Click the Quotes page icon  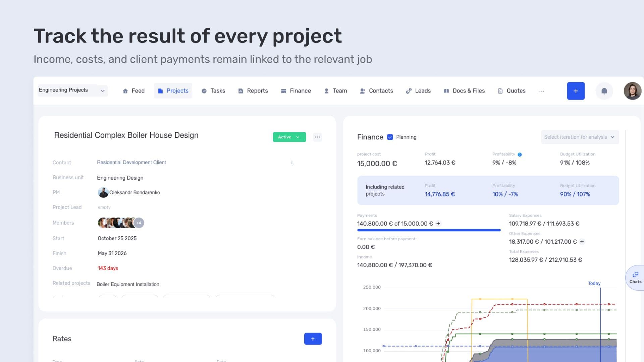500,91
